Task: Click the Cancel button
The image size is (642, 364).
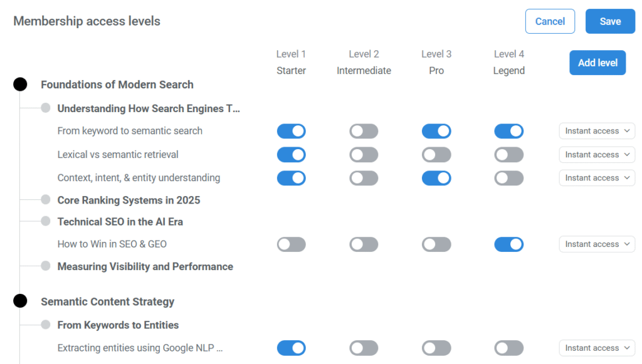Action: [x=550, y=21]
